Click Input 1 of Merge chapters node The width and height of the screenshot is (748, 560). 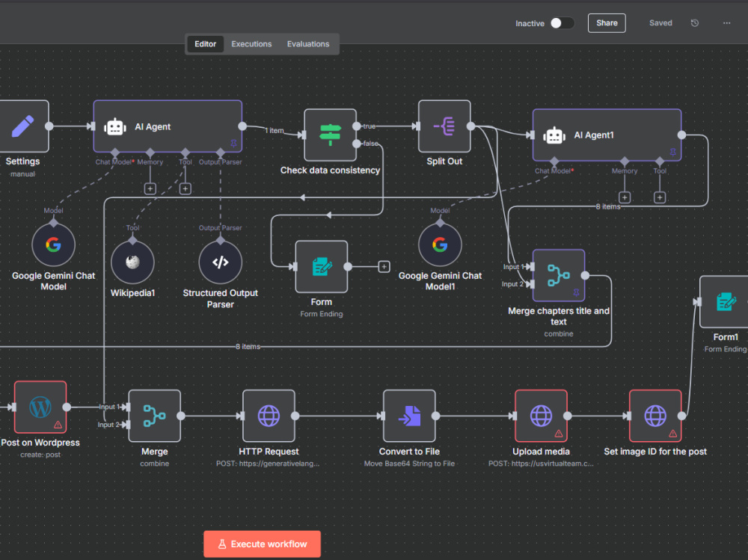pyautogui.click(x=530, y=267)
